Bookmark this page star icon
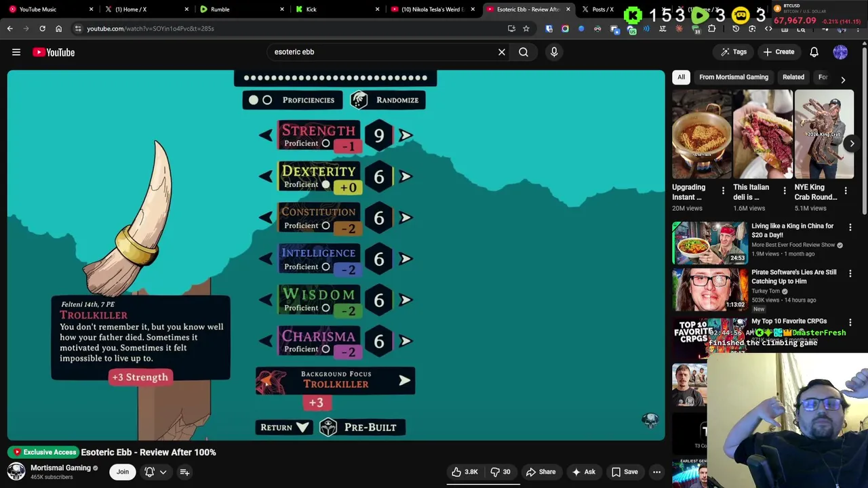The height and width of the screenshot is (488, 868). 526,28
